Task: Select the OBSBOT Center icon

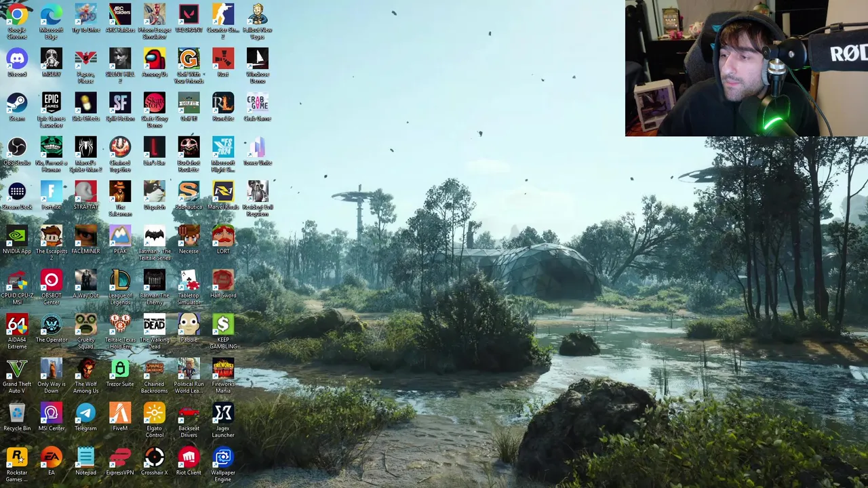Action: pyautogui.click(x=52, y=280)
